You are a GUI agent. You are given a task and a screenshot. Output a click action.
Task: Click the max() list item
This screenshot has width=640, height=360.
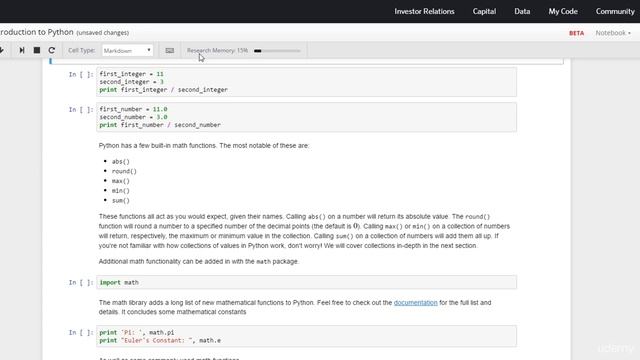[121, 181]
